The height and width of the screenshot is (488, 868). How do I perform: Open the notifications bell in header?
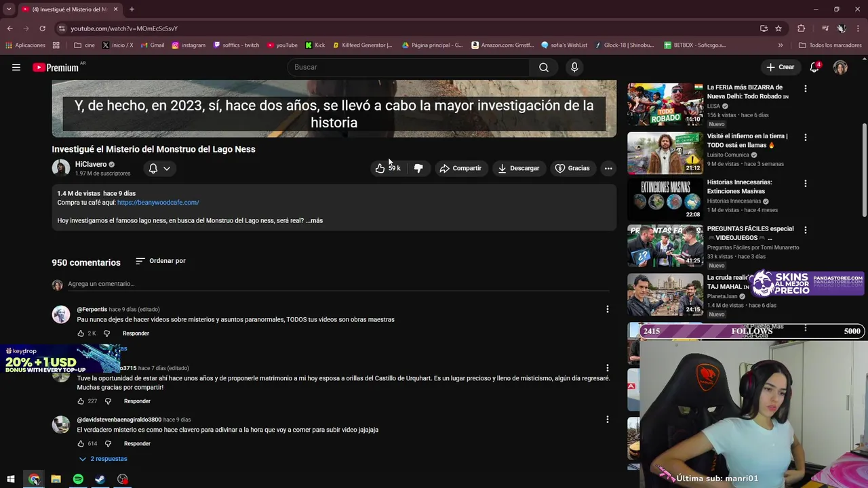815,66
